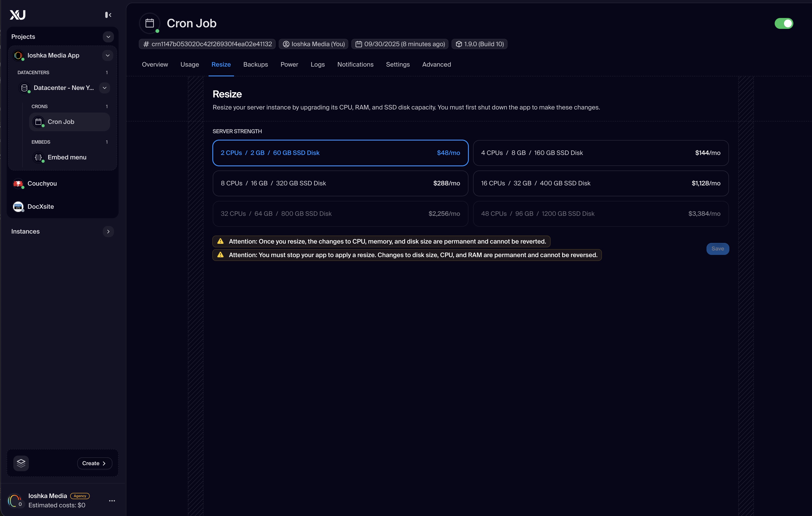
Task: Switch to the Backups tab
Action: click(x=255, y=64)
